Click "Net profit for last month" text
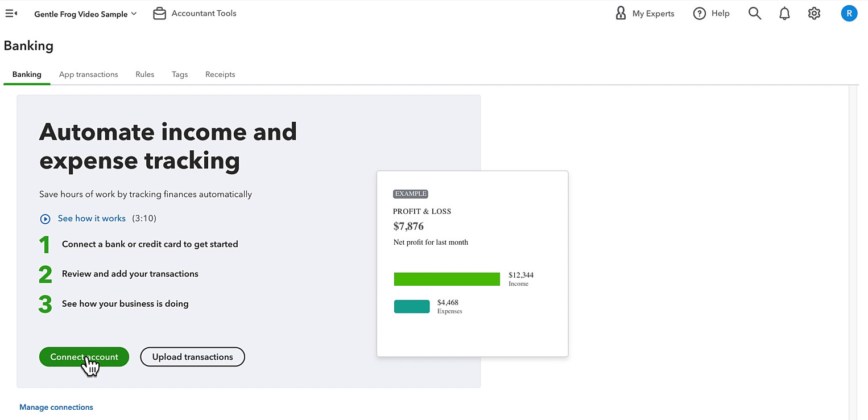The image size is (868, 420). tap(431, 242)
